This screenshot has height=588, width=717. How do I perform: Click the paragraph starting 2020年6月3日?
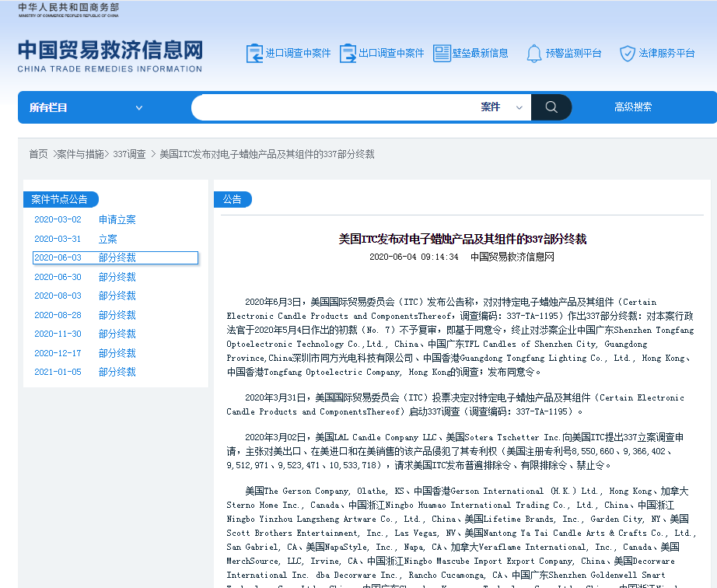click(x=460, y=337)
